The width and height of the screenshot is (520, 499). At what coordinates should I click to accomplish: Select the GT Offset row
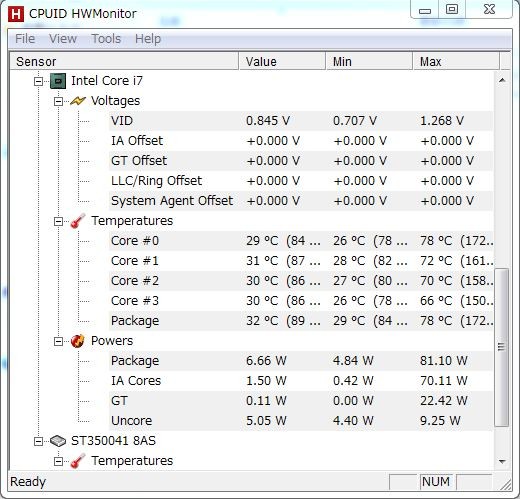coord(301,161)
